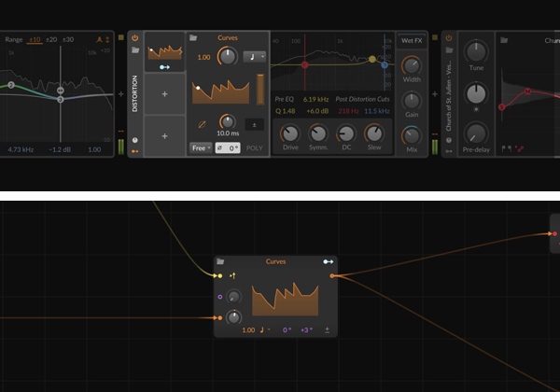Viewport: 560px width, 392px height.
Task: Click the −1.2 dB gain value
Action: pyautogui.click(x=60, y=149)
